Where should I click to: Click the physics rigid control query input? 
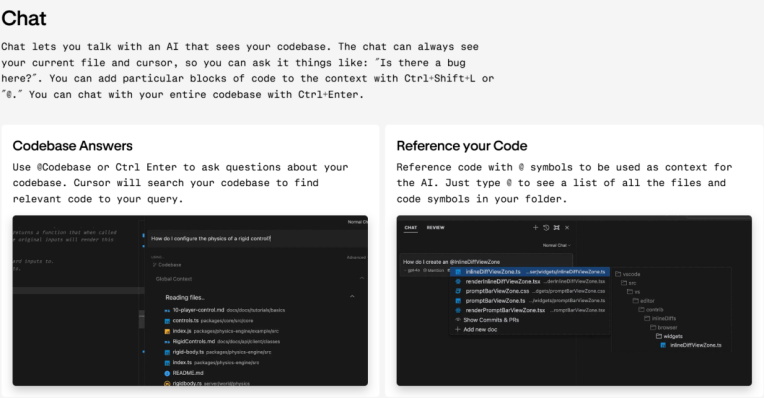point(258,239)
